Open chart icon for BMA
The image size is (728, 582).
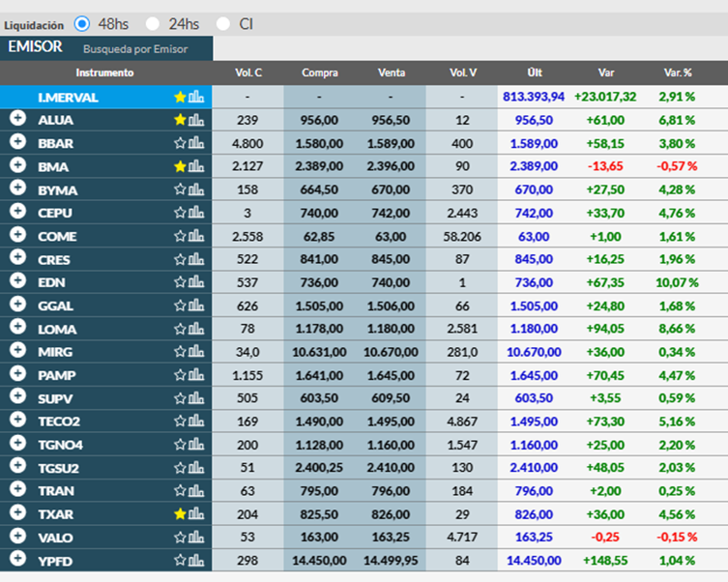point(196,165)
